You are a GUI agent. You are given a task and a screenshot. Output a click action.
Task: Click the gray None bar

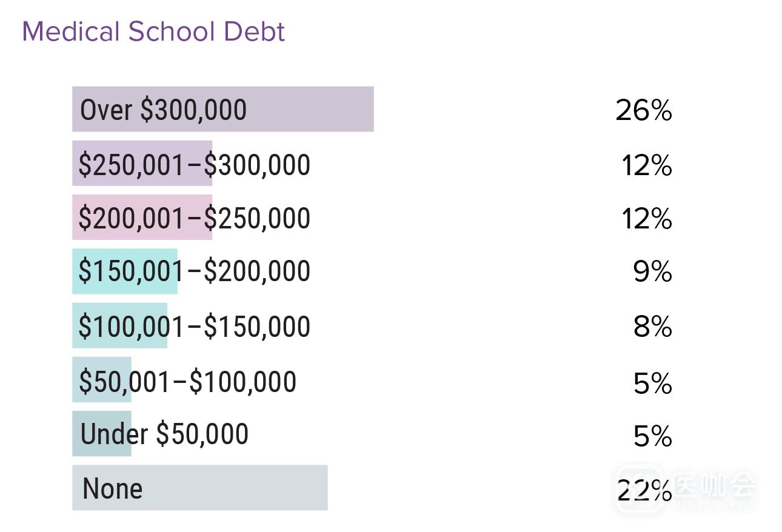tap(199, 488)
